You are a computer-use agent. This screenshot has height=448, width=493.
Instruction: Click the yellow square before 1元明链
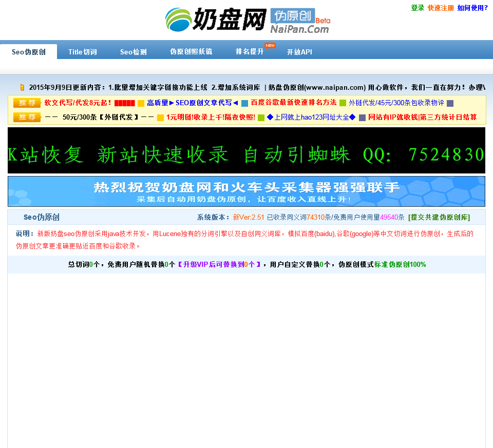pos(160,118)
